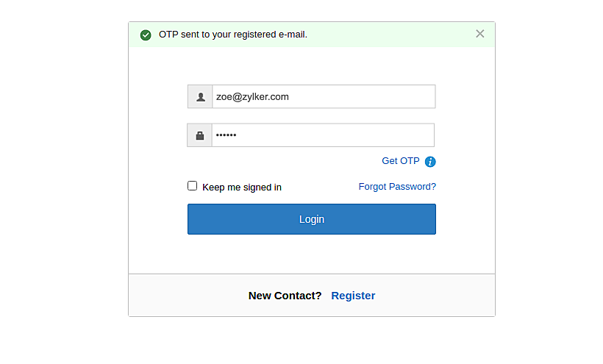Click the green success checkmark icon
The width and height of the screenshot is (603, 364).
coord(146,35)
